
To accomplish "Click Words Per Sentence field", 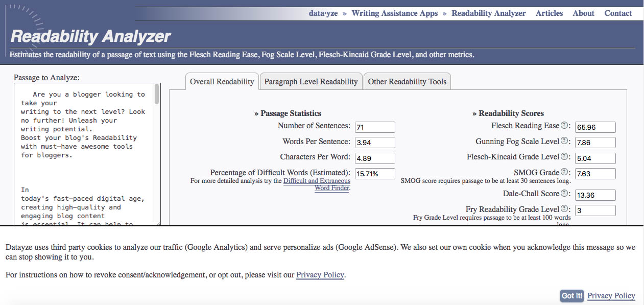I will [375, 143].
